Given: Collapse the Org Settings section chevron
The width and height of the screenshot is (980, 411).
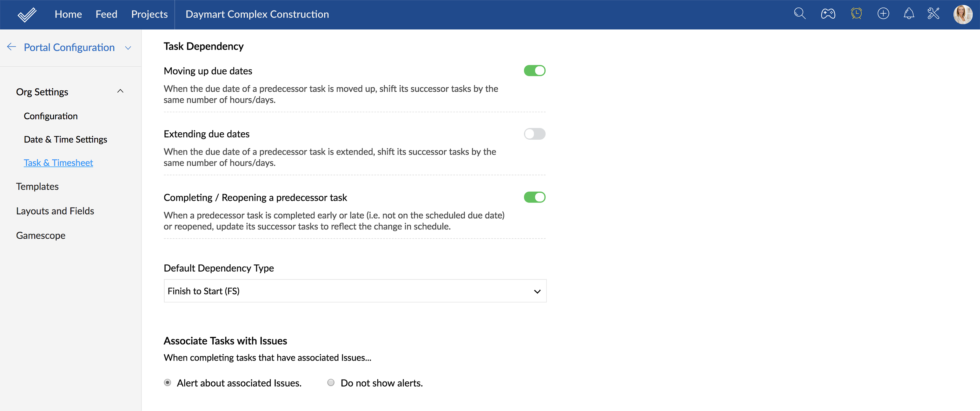Looking at the screenshot, I should (x=120, y=91).
